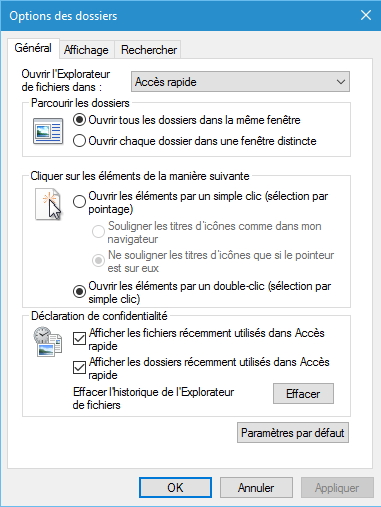Open the 'Accès rapide' dropdown list

[240, 82]
